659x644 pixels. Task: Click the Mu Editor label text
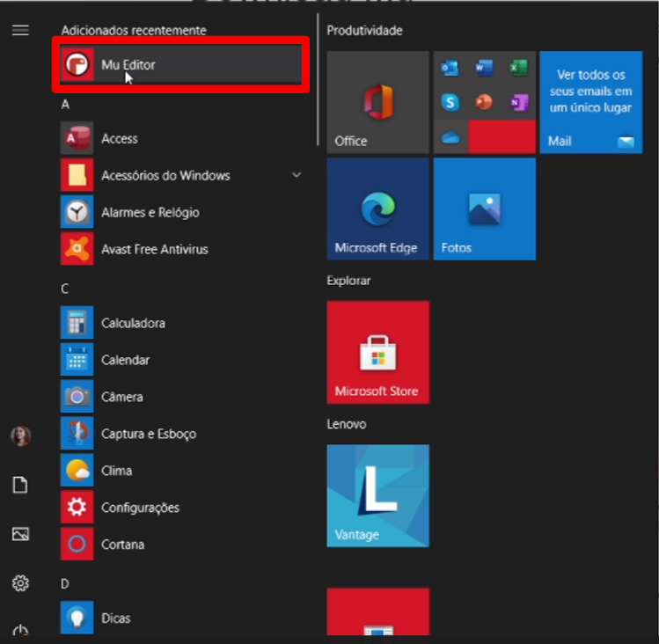[128, 65]
